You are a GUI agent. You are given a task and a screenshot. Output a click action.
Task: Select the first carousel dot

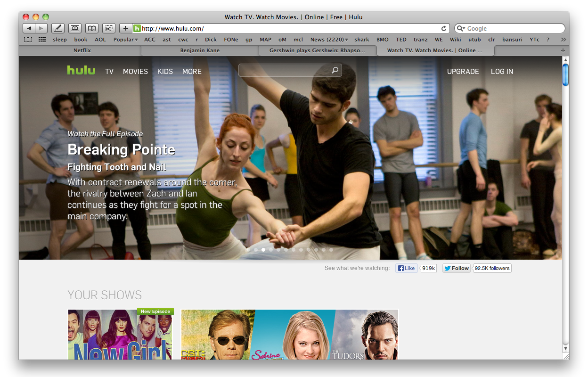tap(248, 250)
